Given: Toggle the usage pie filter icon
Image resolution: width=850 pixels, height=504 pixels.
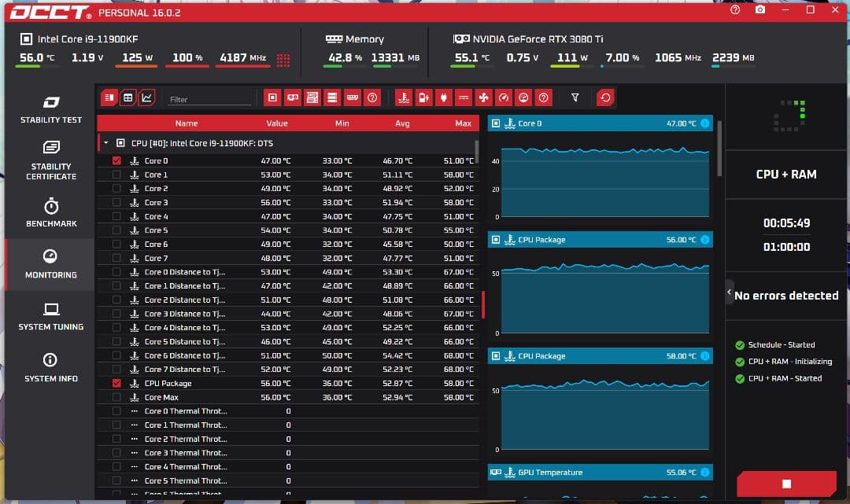Looking at the screenshot, I should [523, 98].
